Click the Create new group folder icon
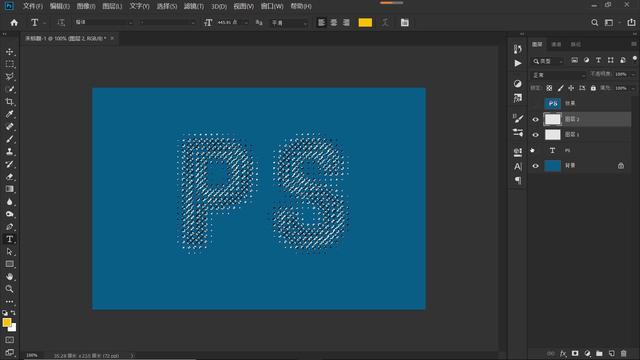 click(599, 353)
